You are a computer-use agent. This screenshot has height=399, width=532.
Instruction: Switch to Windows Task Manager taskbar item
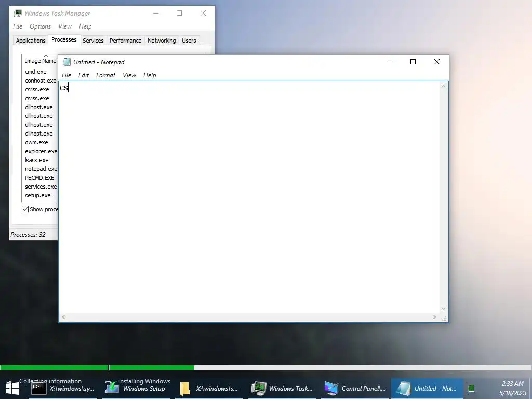point(282,389)
